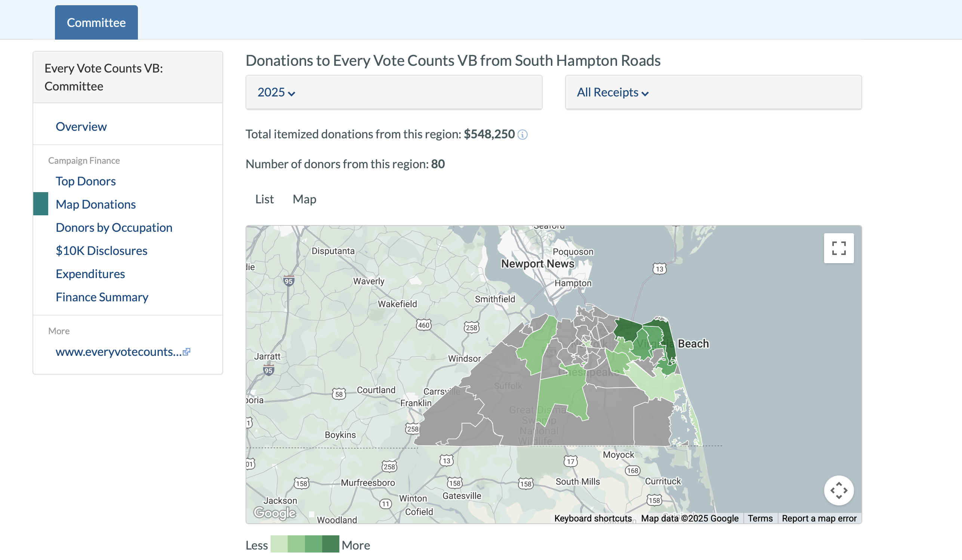
Task: Navigate to the Expenditures page
Action: (90, 273)
